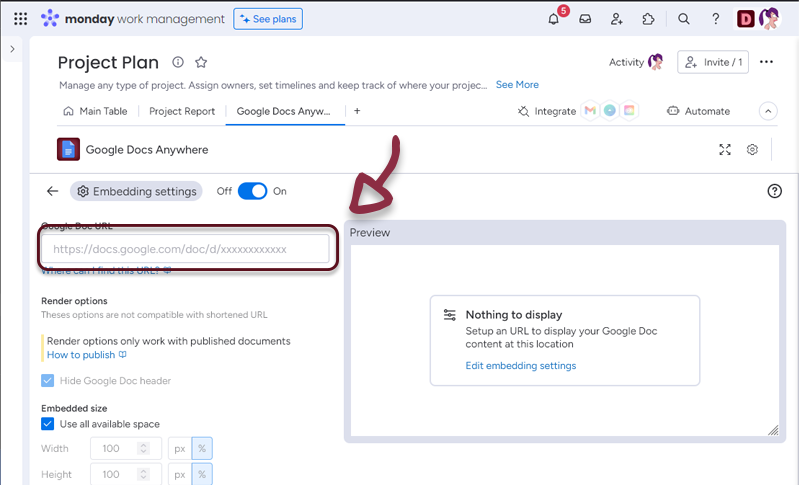Toggle Hide Google Doc header checkbox
Screen dimensions: 800x485
48,381
